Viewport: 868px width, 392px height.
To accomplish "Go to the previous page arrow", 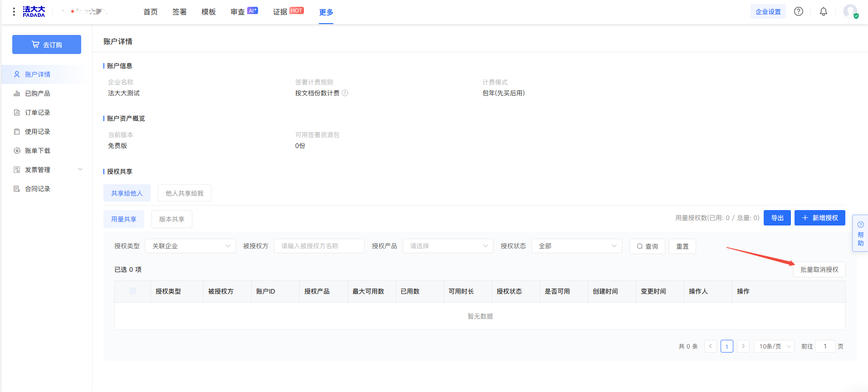I will [x=711, y=346].
